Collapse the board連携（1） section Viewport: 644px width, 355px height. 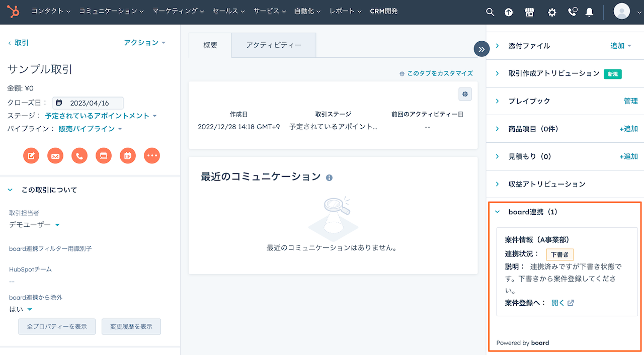pos(497,212)
